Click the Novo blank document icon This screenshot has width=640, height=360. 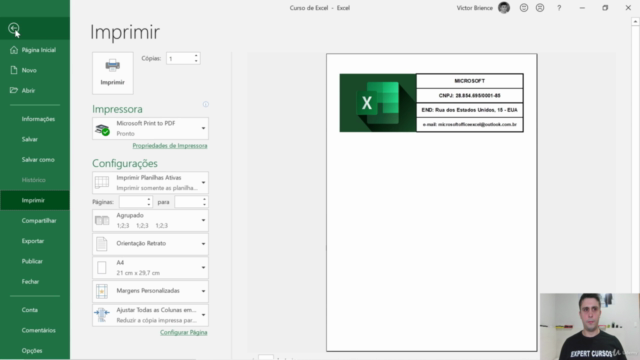[14, 70]
